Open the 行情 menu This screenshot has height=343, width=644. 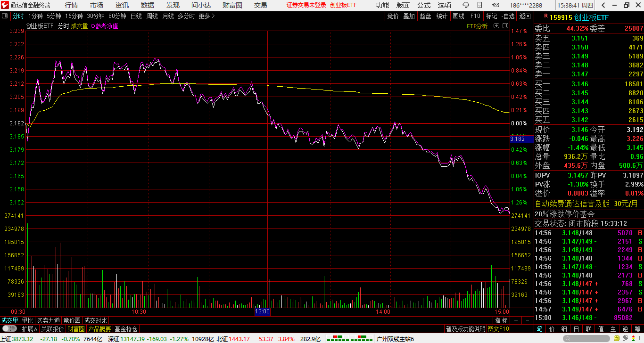[71, 5]
